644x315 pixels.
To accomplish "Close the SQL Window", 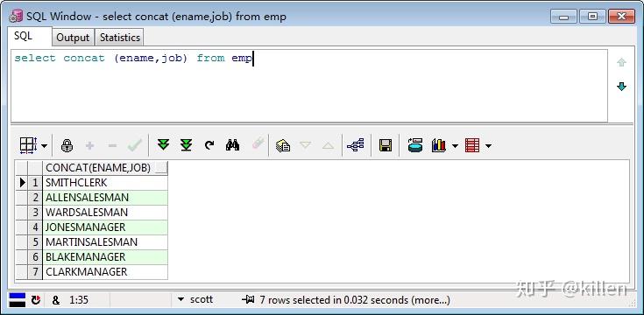I will tap(621, 17).
